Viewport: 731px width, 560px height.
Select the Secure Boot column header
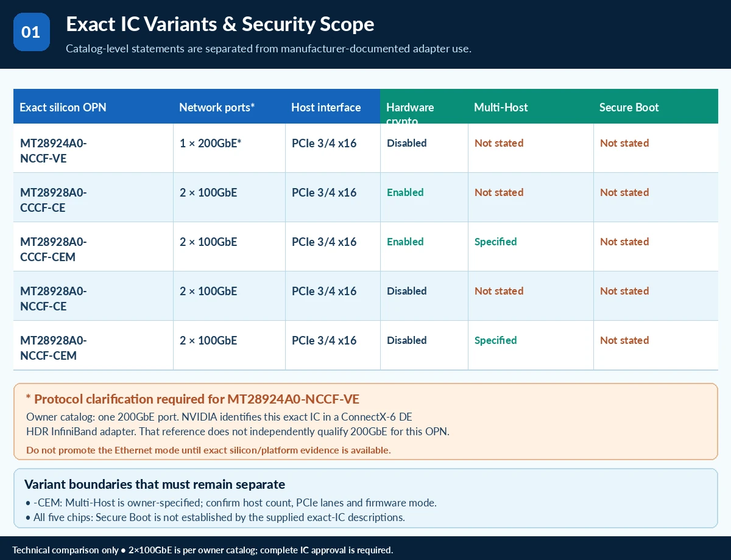(655, 107)
